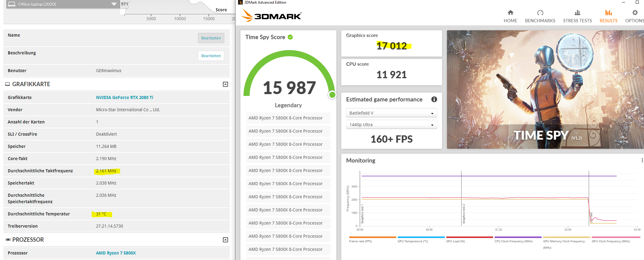Screen dimensions: 644x260
Task: Click the gauge icon above BENCHMARKS
Action: [x=540, y=13]
